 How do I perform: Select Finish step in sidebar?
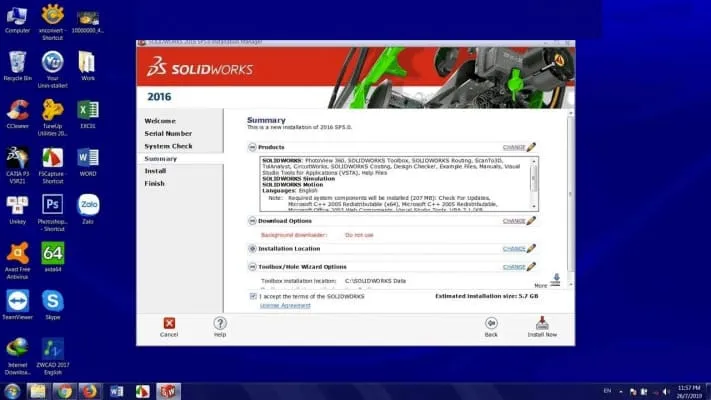[x=154, y=184]
